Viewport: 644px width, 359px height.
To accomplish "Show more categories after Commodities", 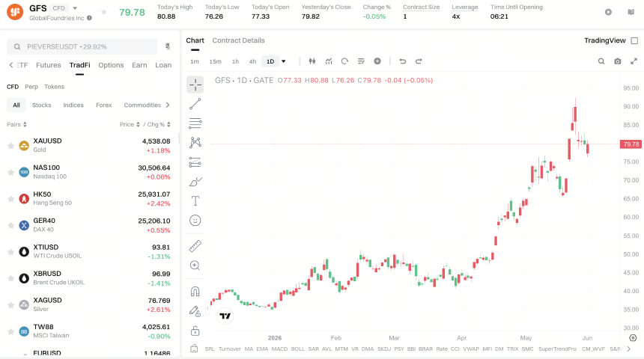I will 168,105.
